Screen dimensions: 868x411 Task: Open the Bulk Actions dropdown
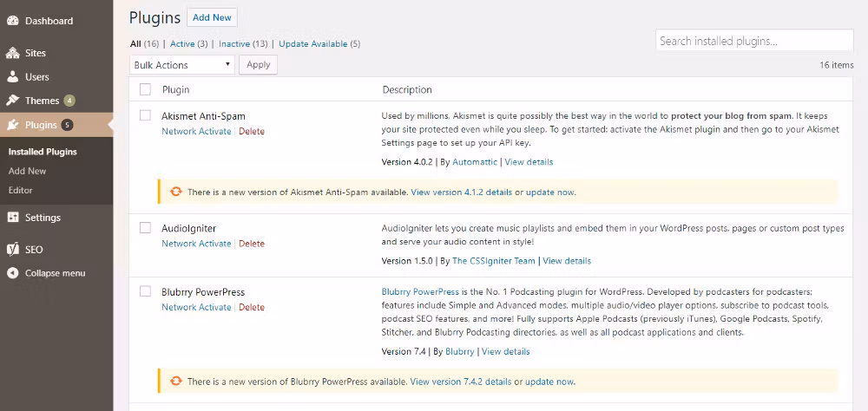[182, 65]
